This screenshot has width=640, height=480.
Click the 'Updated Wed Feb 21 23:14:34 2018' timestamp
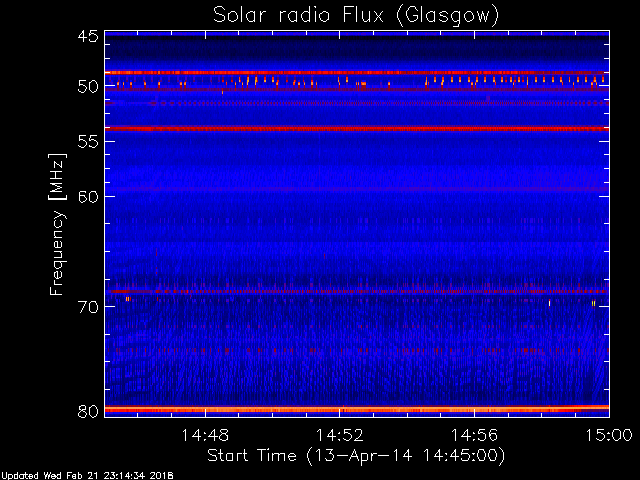87,476
